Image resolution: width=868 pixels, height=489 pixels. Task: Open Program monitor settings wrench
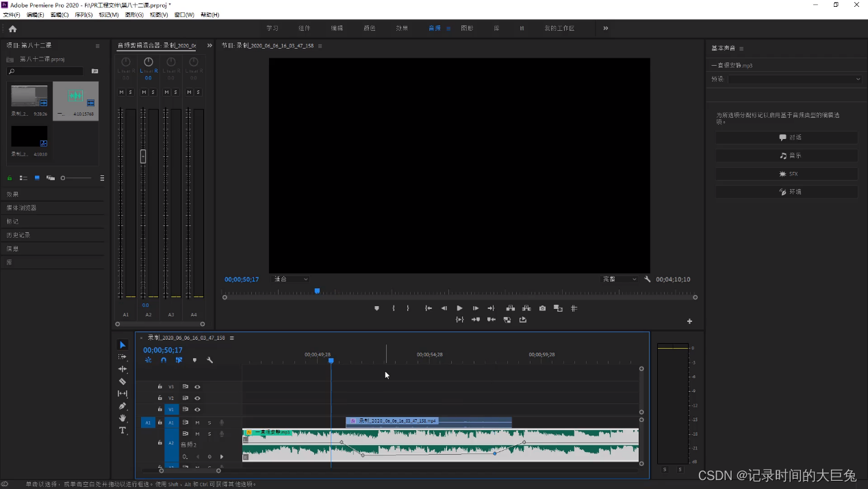(647, 279)
